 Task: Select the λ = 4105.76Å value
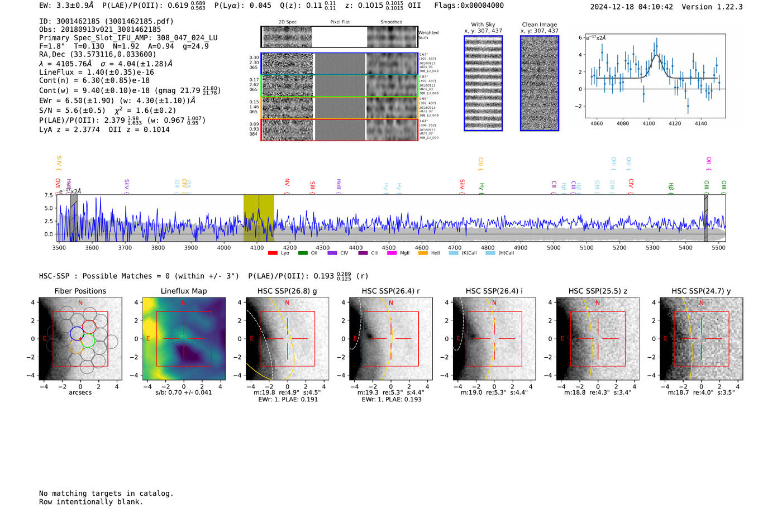point(66,64)
